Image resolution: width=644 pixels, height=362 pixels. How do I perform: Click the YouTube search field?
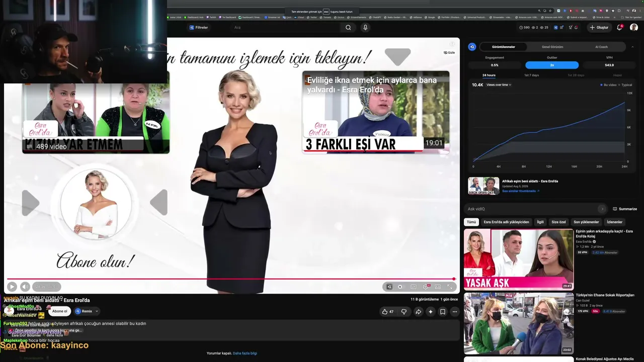click(x=287, y=28)
